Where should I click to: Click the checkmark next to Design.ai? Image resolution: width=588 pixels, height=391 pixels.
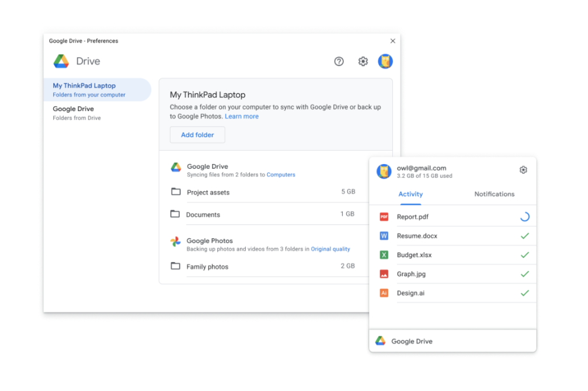pos(524,293)
